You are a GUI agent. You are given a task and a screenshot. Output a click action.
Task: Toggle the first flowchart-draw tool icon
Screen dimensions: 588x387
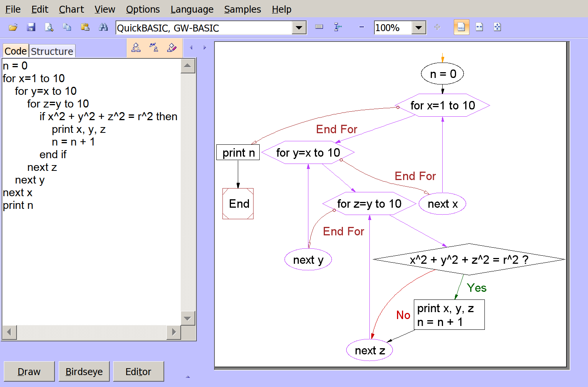[x=136, y=48]
